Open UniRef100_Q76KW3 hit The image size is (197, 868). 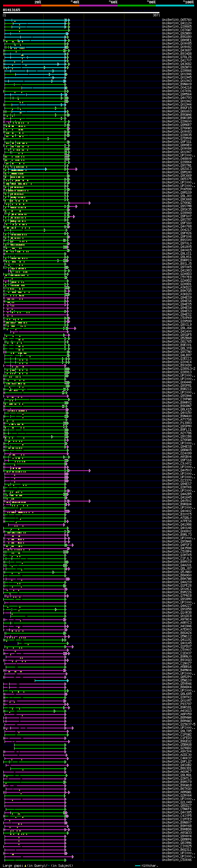coord(177,128)
